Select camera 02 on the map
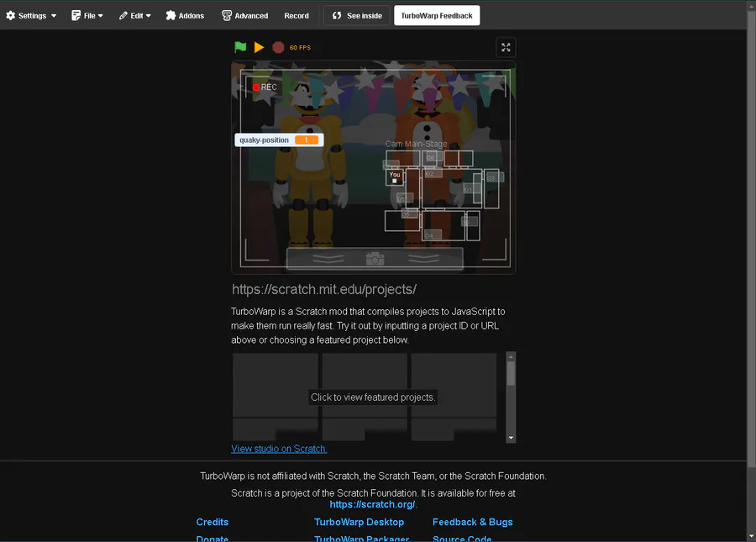This screenshot has width=756, height=542. (x=432, y=173)
